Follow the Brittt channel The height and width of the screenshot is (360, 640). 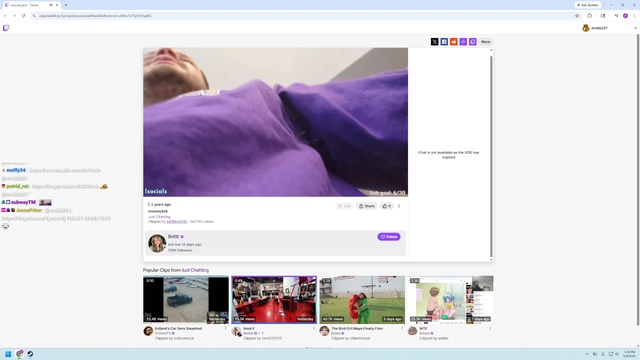pyautogui.click(x=389, y=237)
